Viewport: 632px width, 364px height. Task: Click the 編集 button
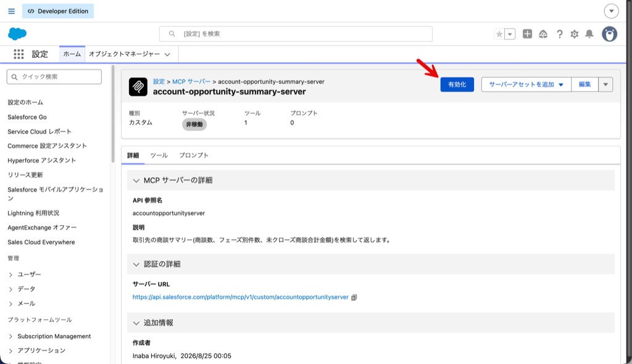[x=585, y=85]
